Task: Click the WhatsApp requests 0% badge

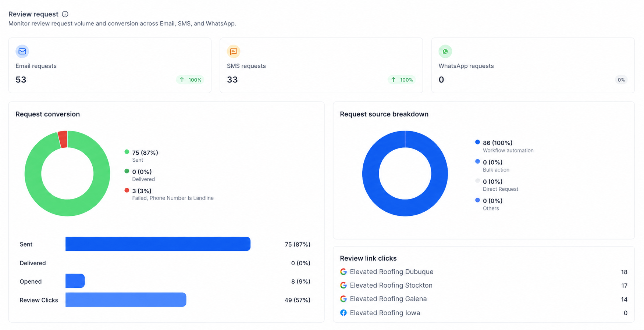Action: point(621,80)
